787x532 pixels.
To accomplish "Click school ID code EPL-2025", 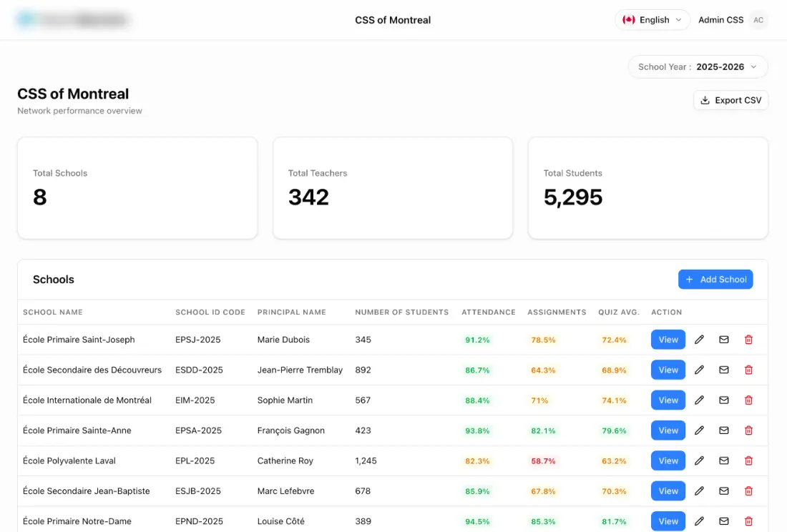I will pos(195,460).
